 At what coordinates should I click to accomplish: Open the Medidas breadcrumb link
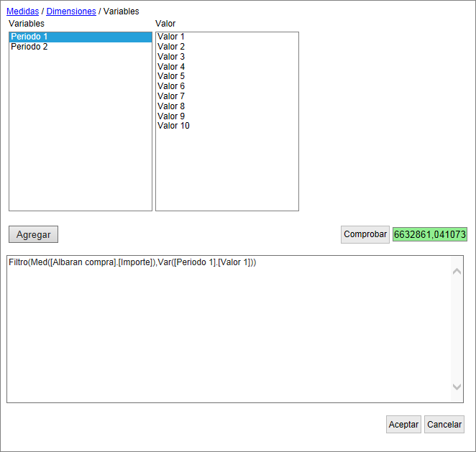[22, 11]
